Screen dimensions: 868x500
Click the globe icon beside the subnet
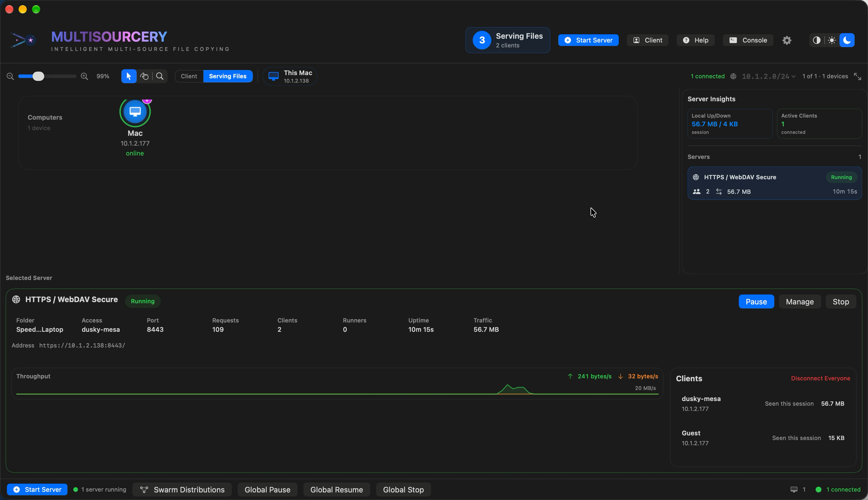click(x=733, y=76)
